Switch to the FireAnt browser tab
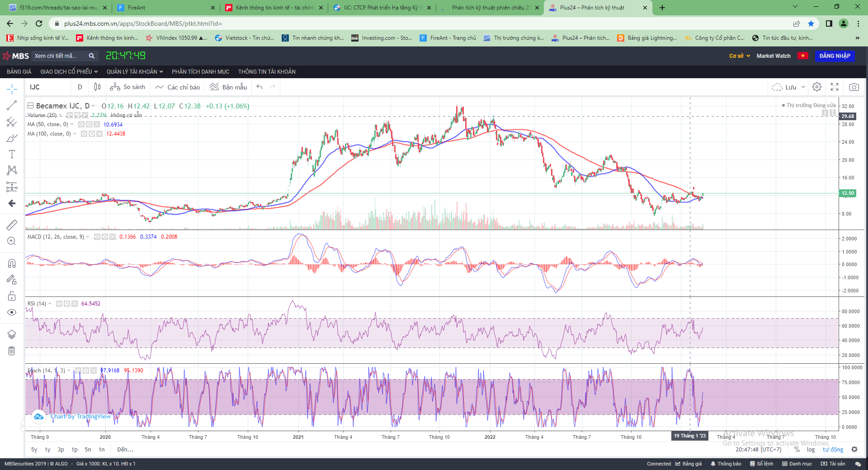Screen dimensions: 868x470 tap(166, 8)
